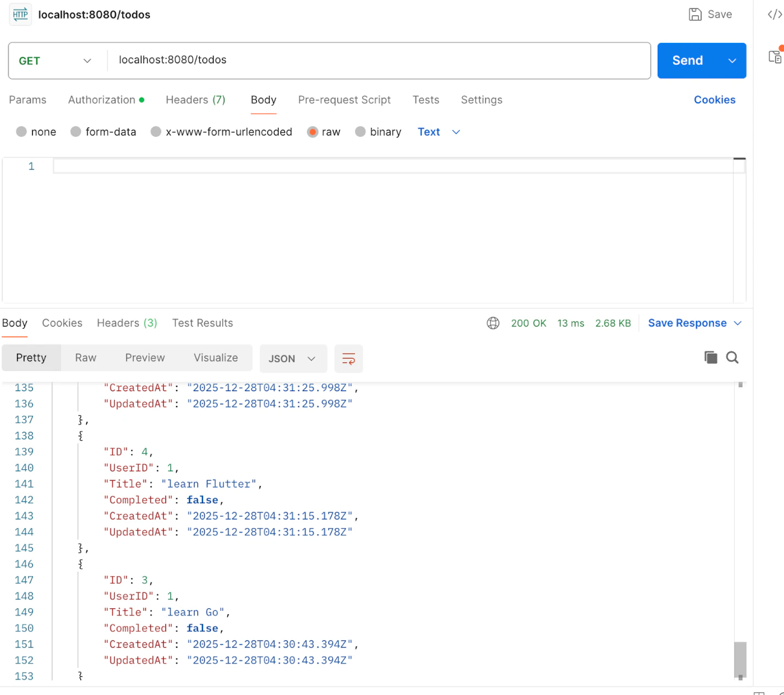The height and width of the screenshot is (695, 784).
Task: Choose the binary body type option
Action: coord(360,132)
